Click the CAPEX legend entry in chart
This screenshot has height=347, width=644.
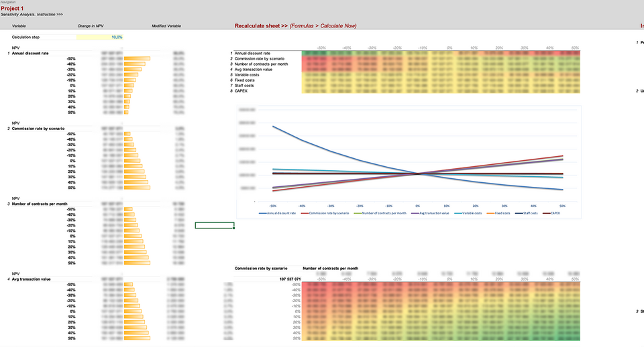[x=558, y=213]
